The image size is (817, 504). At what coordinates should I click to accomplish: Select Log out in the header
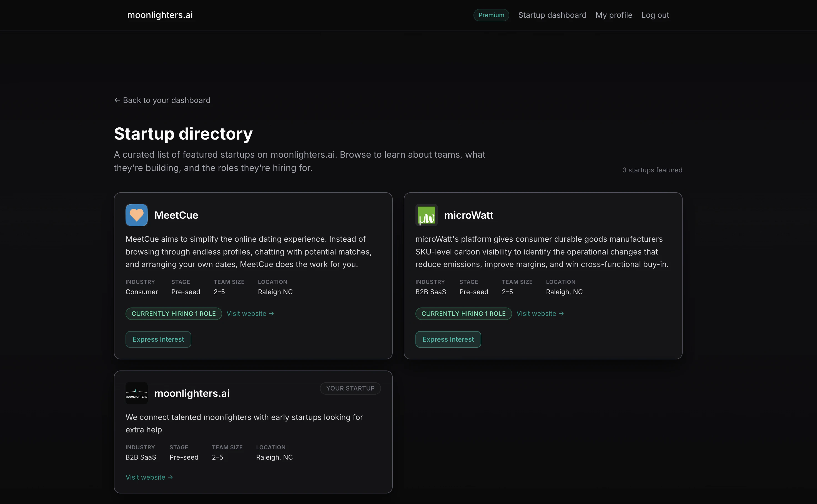click(655, 15)
